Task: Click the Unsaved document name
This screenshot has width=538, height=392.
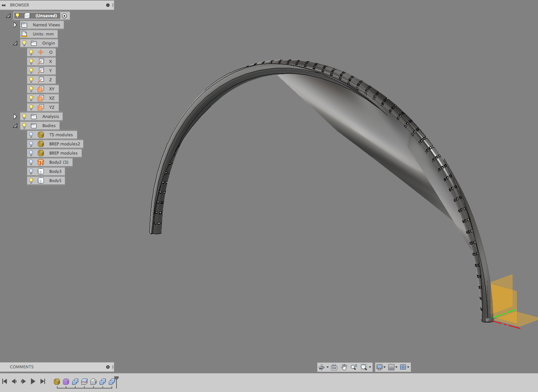Action: click(x=46, y=15)
